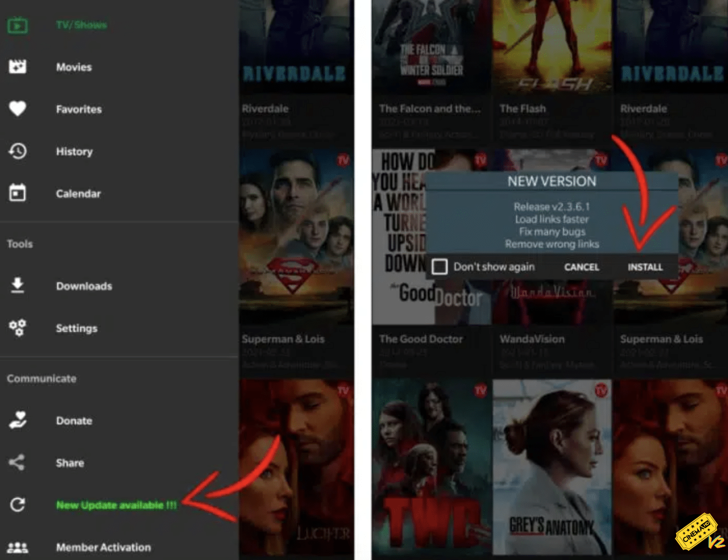This screenshot has height=560, width=728.
Task: Open Settings under Tools
Action: 77,328
